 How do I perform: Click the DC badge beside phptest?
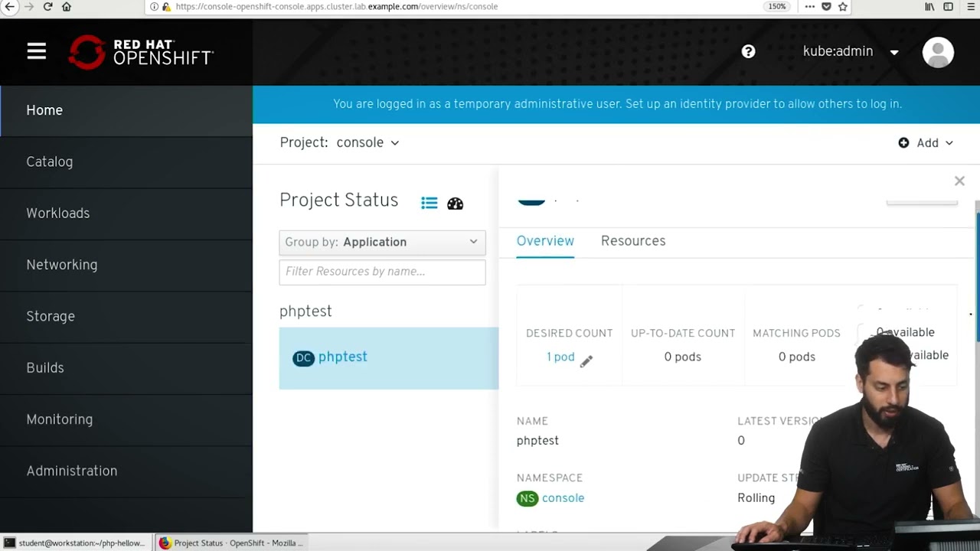303,358
